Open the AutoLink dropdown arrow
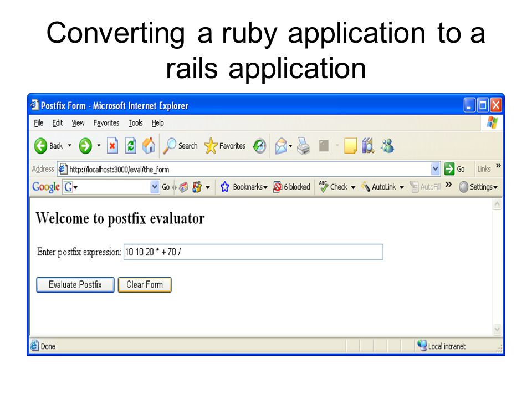 [402, 187]
